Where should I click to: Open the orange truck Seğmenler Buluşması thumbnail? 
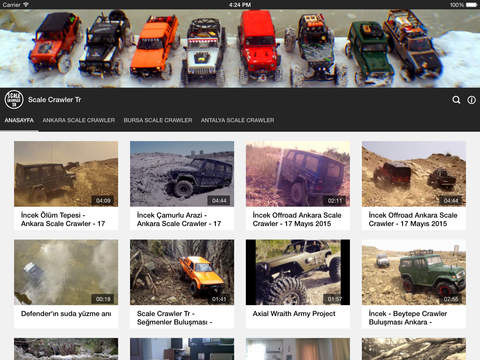pyautogui.click(x=182, y=272)
